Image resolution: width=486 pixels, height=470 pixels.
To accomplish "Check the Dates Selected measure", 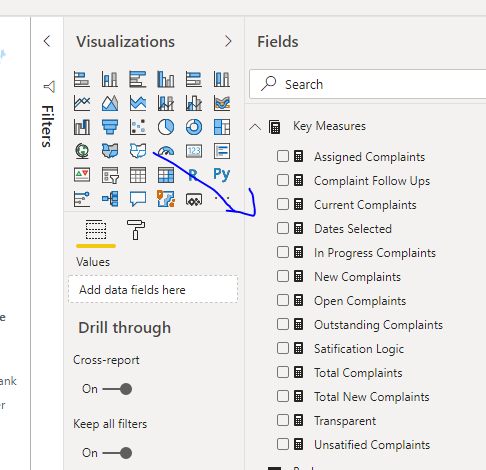I will pos(283,228).
